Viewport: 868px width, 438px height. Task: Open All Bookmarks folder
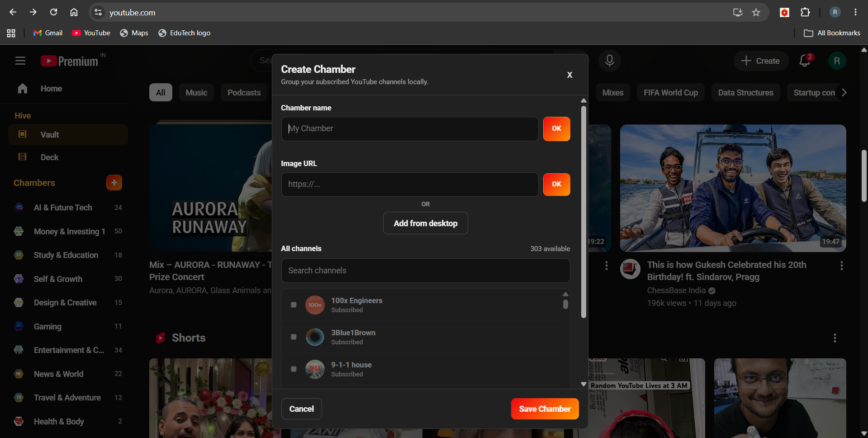[832, 33]
